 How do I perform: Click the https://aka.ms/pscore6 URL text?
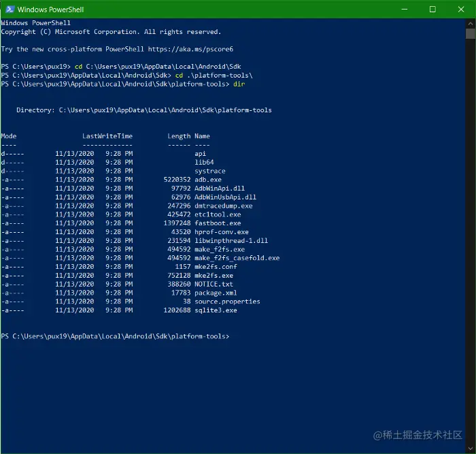pos(190,49)
